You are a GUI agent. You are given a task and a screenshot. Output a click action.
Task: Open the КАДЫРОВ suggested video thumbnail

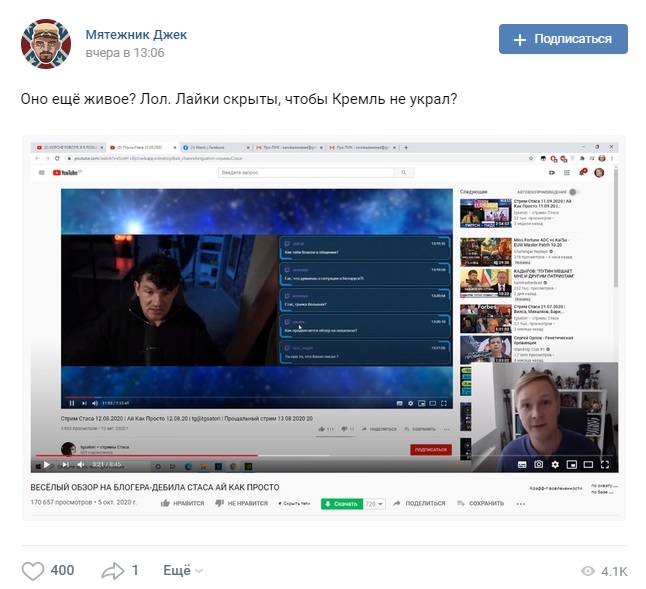click(x=486, y=283)
